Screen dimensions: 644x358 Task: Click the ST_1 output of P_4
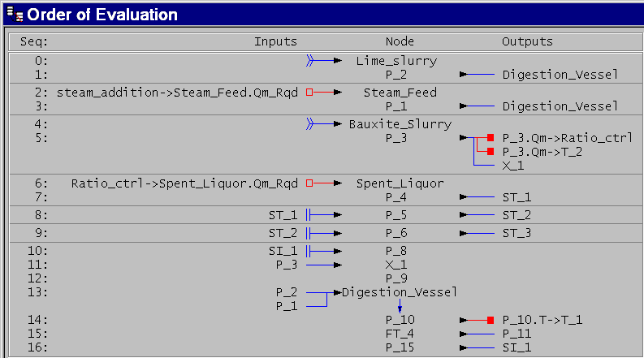[x=516, y=197]
